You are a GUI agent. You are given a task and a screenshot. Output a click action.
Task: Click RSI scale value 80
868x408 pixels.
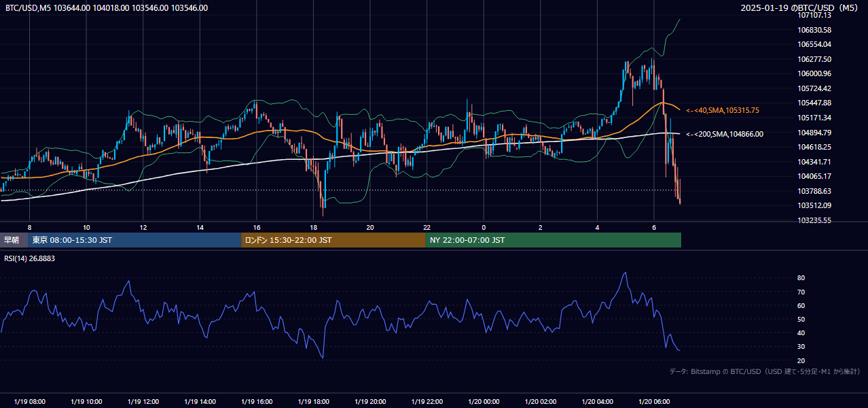pyautogui.click(x=801, y=278)
